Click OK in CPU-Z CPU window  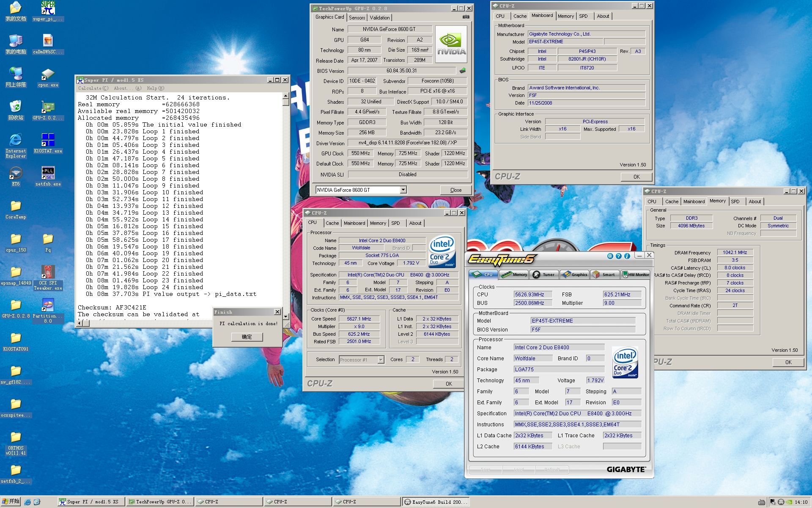click(449, 384)
